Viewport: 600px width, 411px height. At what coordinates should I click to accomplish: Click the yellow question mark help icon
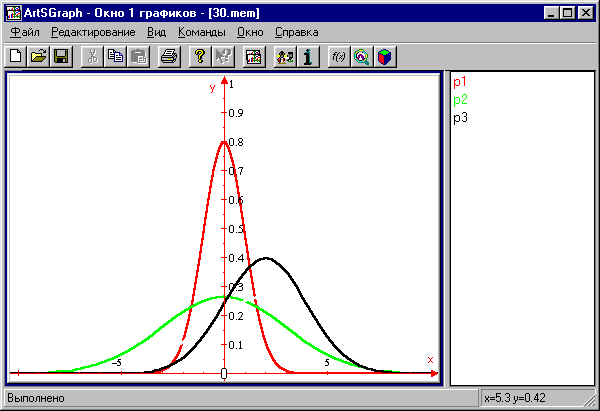coord(200,57)
